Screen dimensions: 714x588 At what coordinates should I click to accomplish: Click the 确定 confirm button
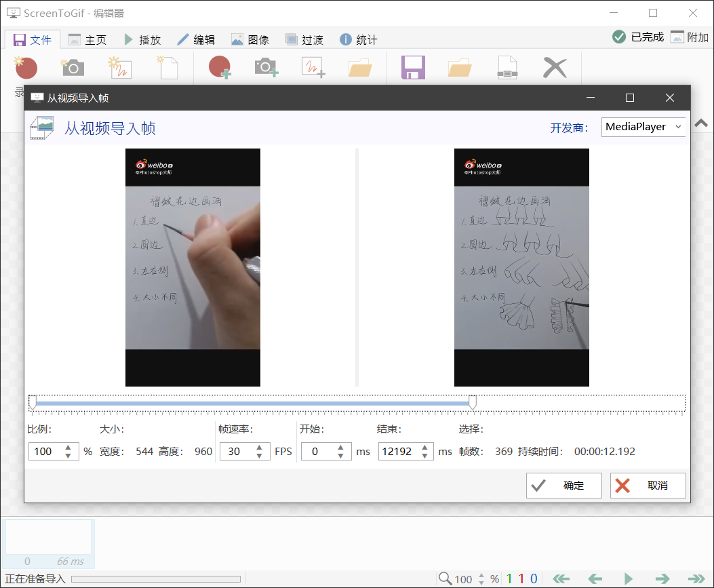563,486
